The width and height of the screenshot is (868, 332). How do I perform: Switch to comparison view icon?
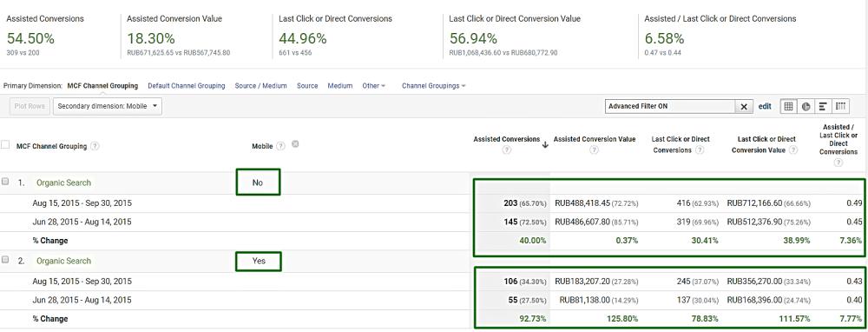coord(841,106)
